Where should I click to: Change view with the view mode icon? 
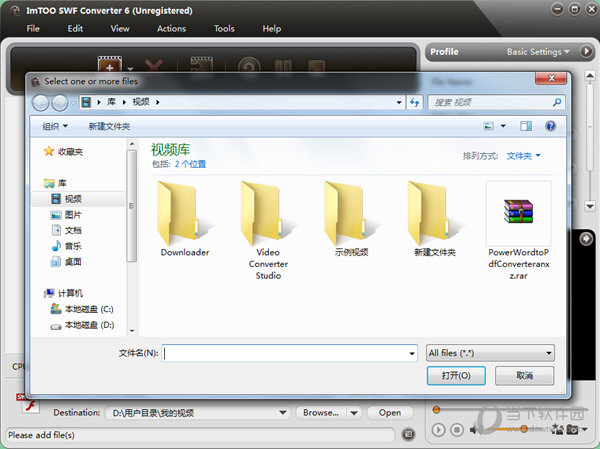click(489, 126)
